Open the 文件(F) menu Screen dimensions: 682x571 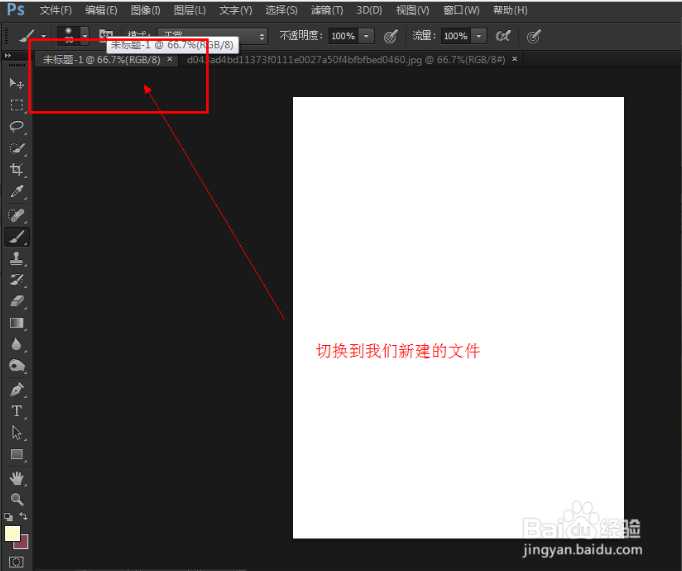(56, 10)
